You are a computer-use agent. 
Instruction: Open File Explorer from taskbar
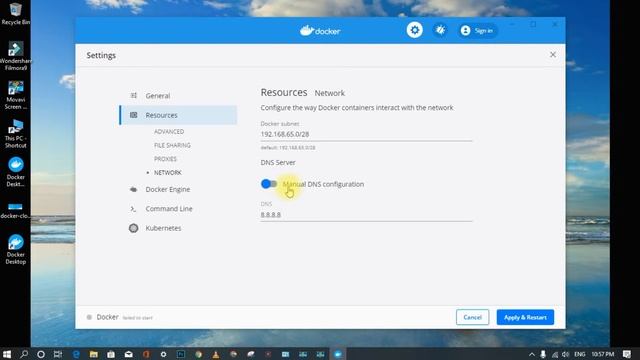[93, 354]
